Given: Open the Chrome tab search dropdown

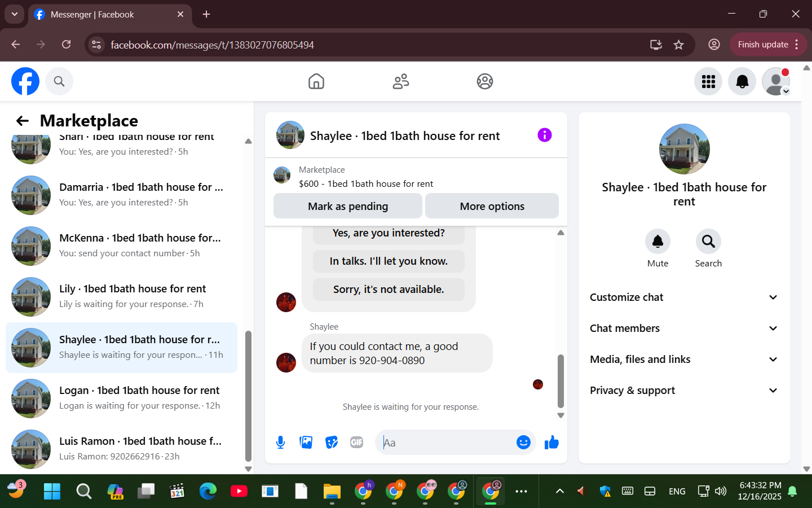Looking at the screenshot, I should 15,14.
